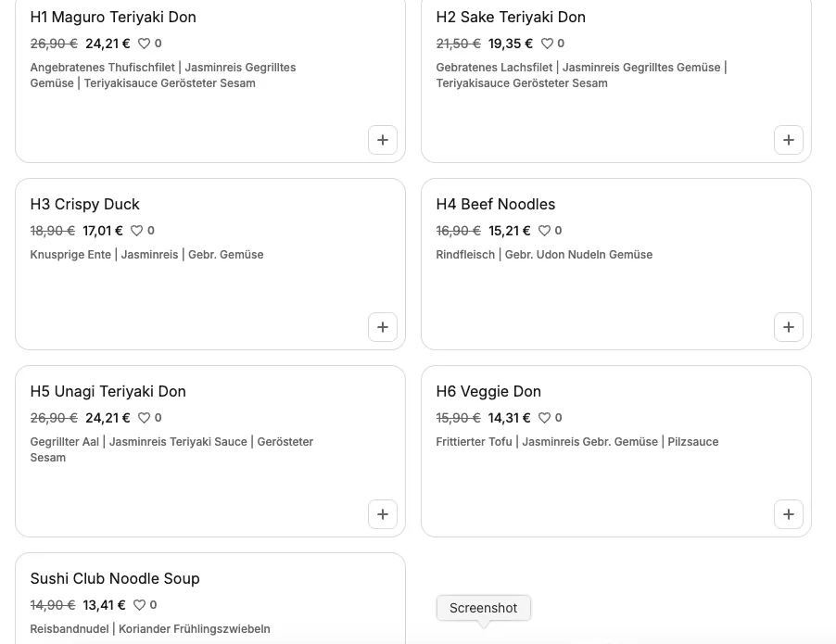Add H4 Beef Noodles to order
The width and height of the screenshot is (836, 644).
click(789, 327)
